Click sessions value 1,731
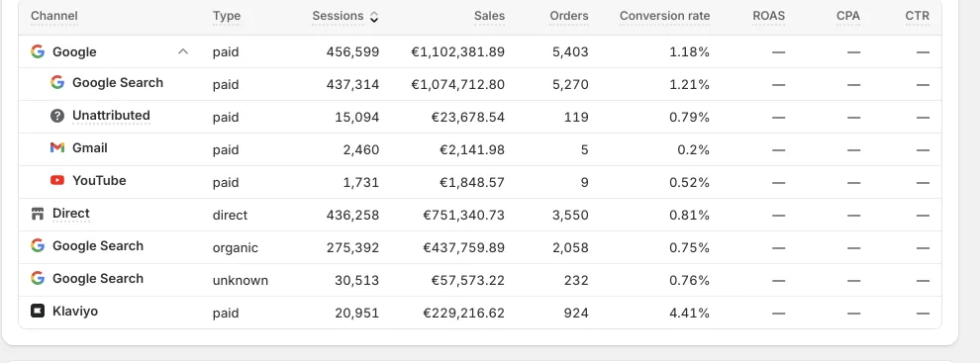 (x=361, y=182)
